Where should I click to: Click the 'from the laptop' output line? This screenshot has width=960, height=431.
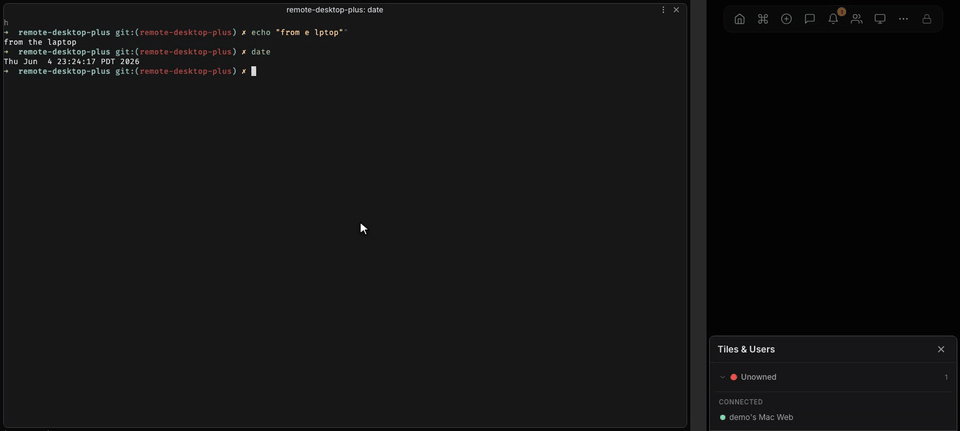pyautogui.click(x=40, y=42)
